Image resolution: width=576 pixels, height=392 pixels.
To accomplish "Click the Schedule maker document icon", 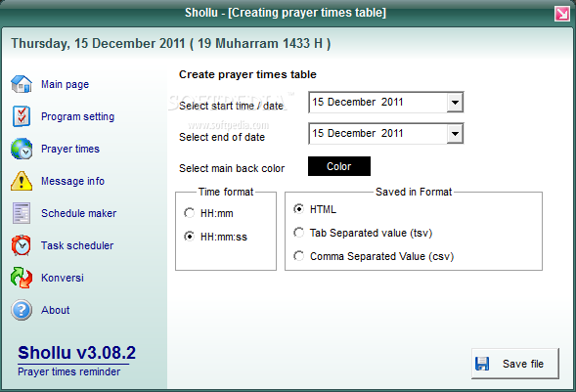I will click(x=22, y=213).
